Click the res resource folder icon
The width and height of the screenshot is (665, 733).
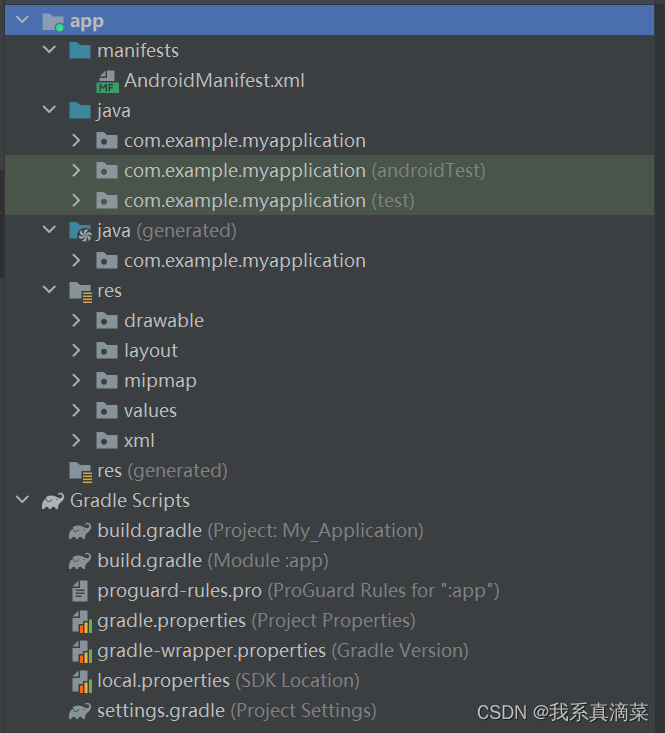[81, 292]
